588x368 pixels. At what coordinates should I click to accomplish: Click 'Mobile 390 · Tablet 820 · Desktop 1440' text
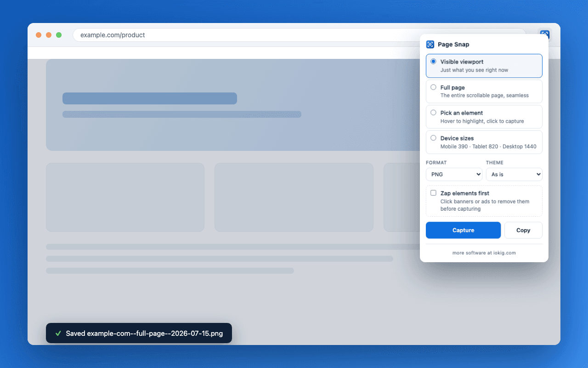[x=488, y=146]
